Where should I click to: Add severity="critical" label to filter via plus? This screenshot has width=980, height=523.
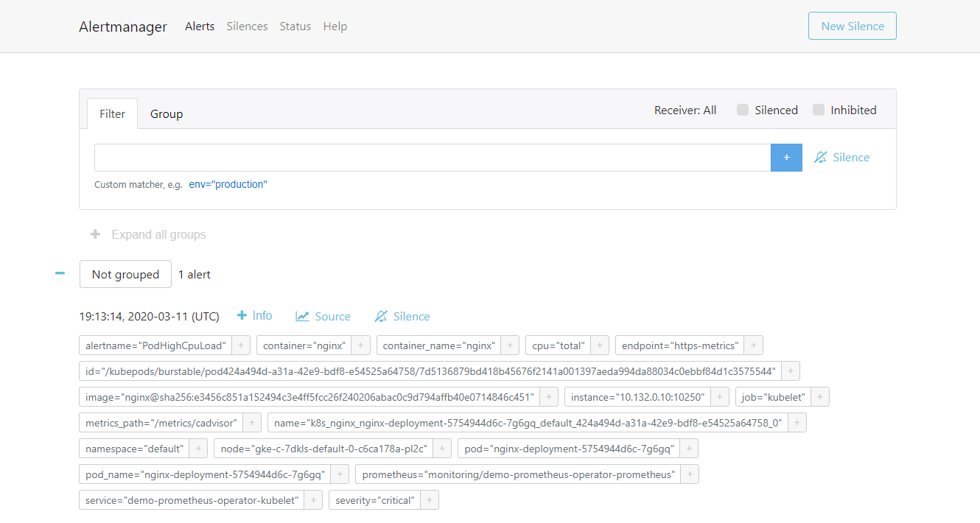point(430,501)
